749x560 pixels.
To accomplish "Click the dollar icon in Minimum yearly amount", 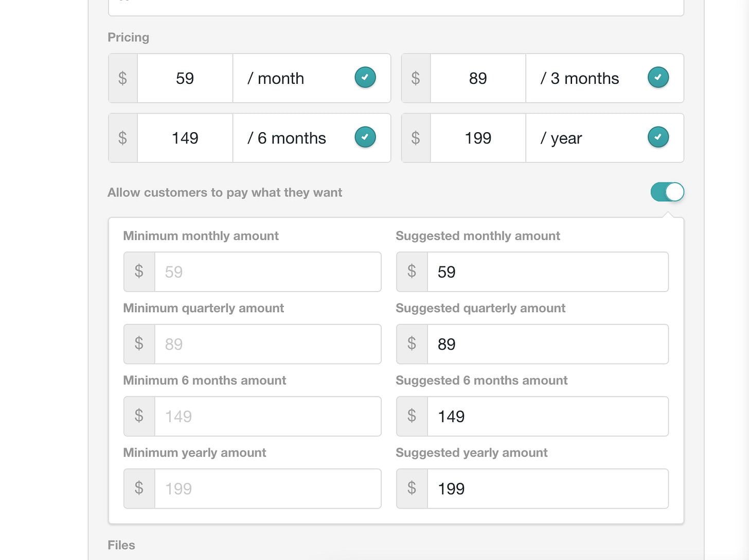I will tap(139, 488).
